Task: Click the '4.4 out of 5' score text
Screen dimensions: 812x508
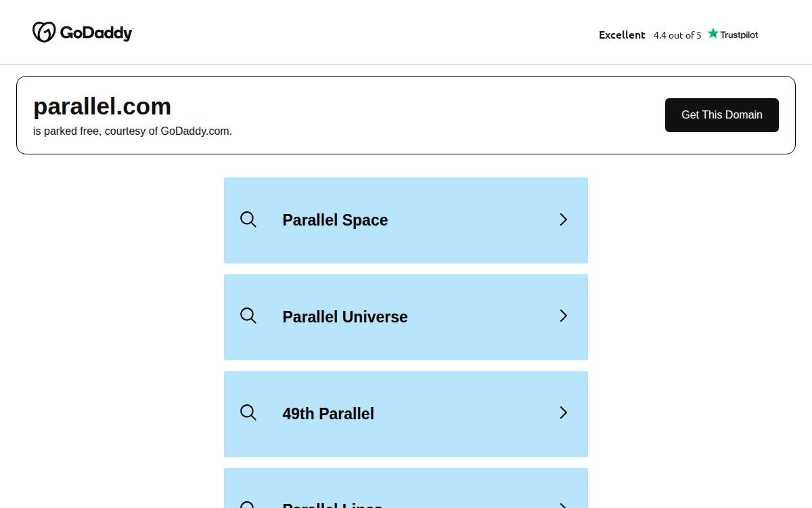Action: [677, 35]
